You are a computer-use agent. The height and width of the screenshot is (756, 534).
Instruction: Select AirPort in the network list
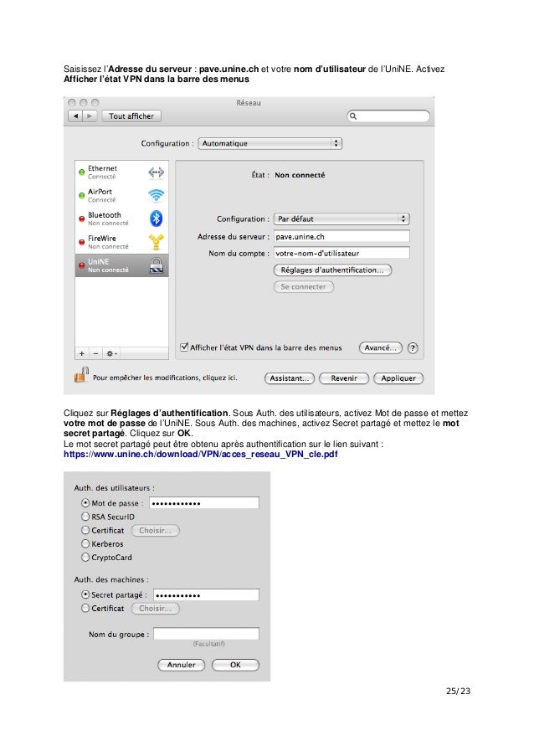click(x=122, y=195)
